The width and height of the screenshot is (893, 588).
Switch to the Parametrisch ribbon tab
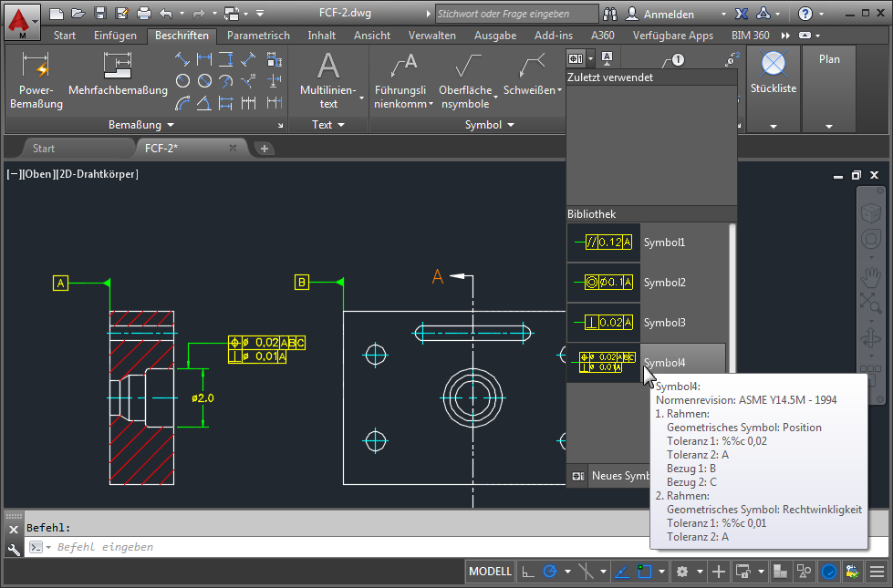(x=258, y=36)
